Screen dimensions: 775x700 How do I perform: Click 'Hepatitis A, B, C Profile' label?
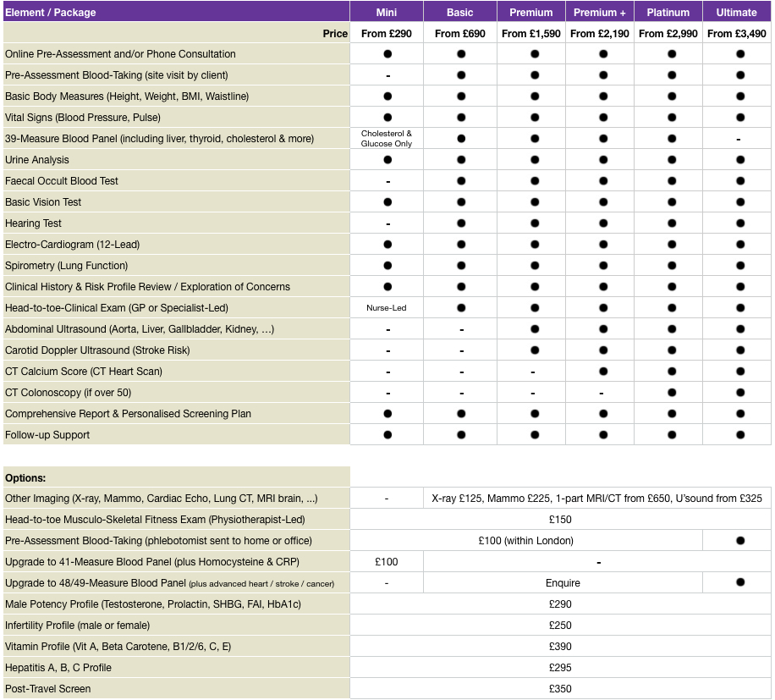pos(58,668)
